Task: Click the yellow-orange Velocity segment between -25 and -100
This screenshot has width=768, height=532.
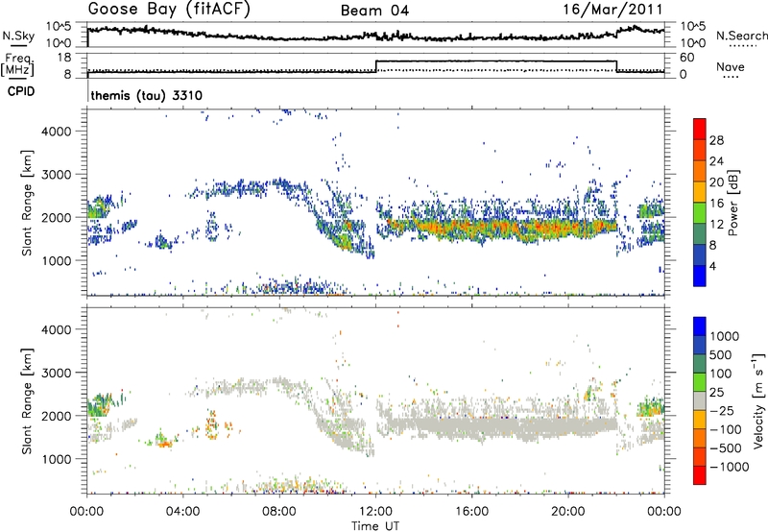Action: (700, 420)
